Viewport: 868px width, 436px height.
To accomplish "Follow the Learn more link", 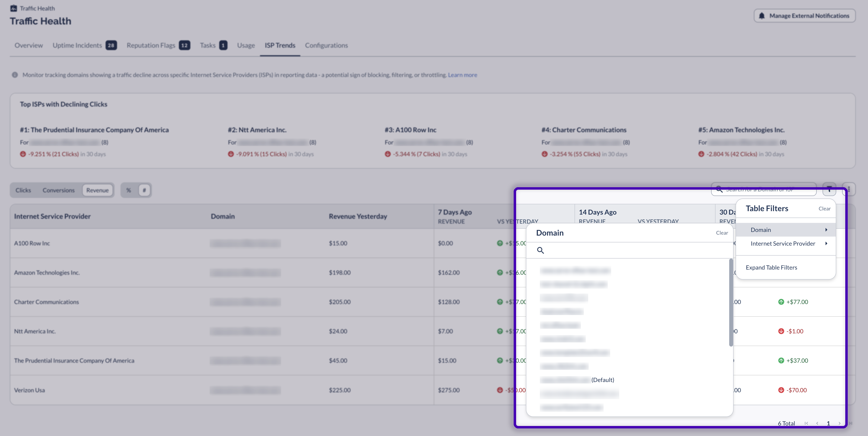I will pos(462,75).
